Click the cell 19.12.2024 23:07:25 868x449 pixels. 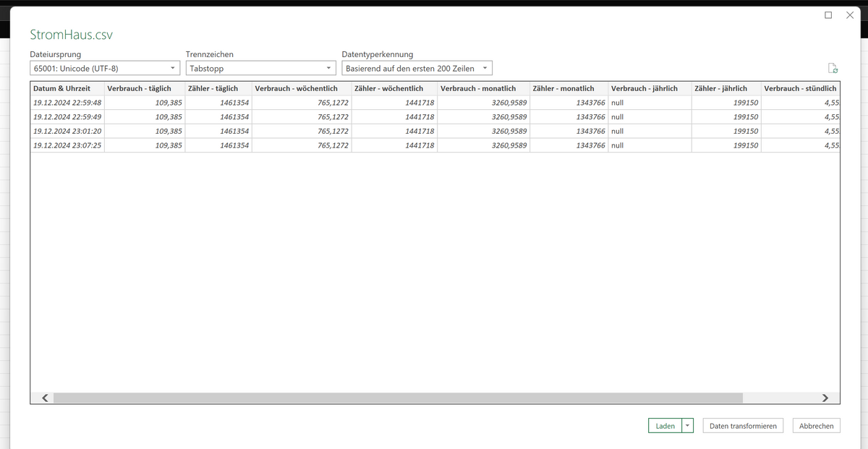click(x=67, y=145)
